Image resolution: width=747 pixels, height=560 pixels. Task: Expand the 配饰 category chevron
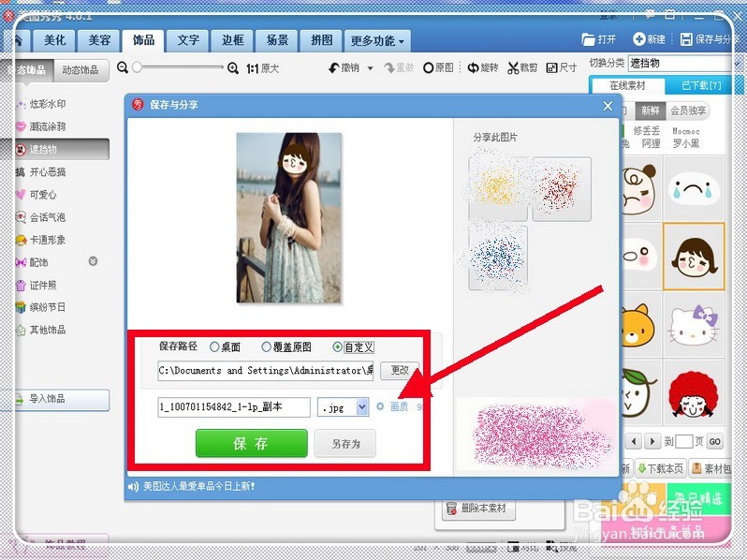(x=93, y=261)
